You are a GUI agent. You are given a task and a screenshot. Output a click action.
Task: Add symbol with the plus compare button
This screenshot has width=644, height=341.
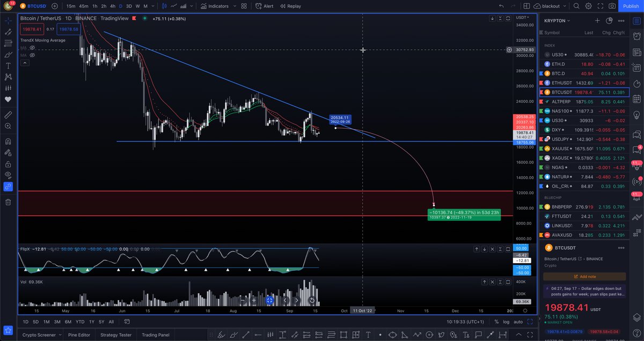pyautogui.click(x=54, y=6)
